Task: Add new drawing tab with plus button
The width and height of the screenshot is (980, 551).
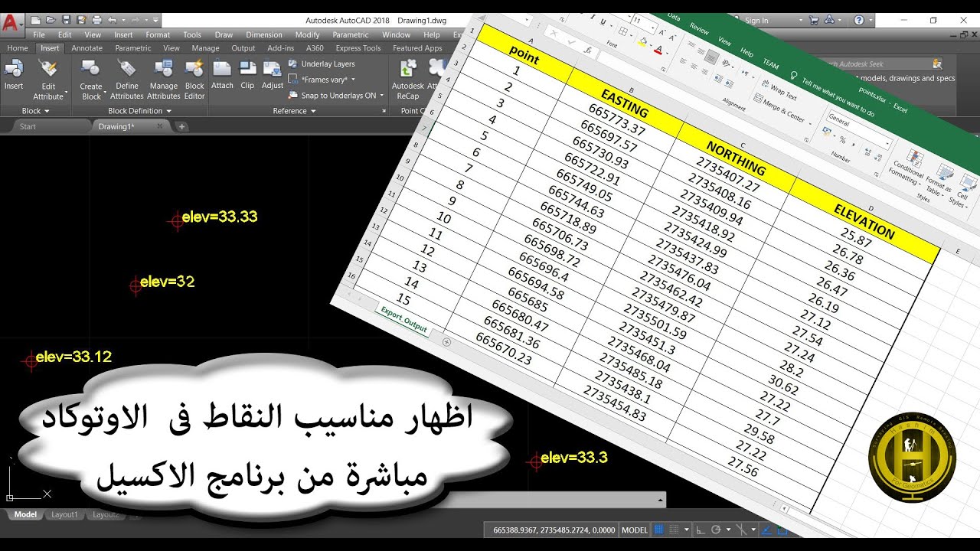Action: tap(181, 126)
